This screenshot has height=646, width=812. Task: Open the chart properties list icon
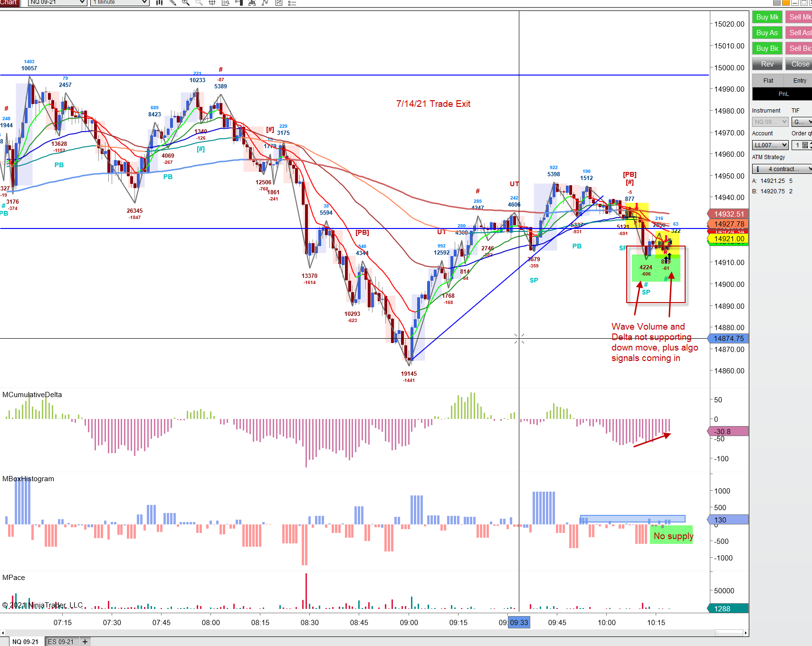point(292,2)
